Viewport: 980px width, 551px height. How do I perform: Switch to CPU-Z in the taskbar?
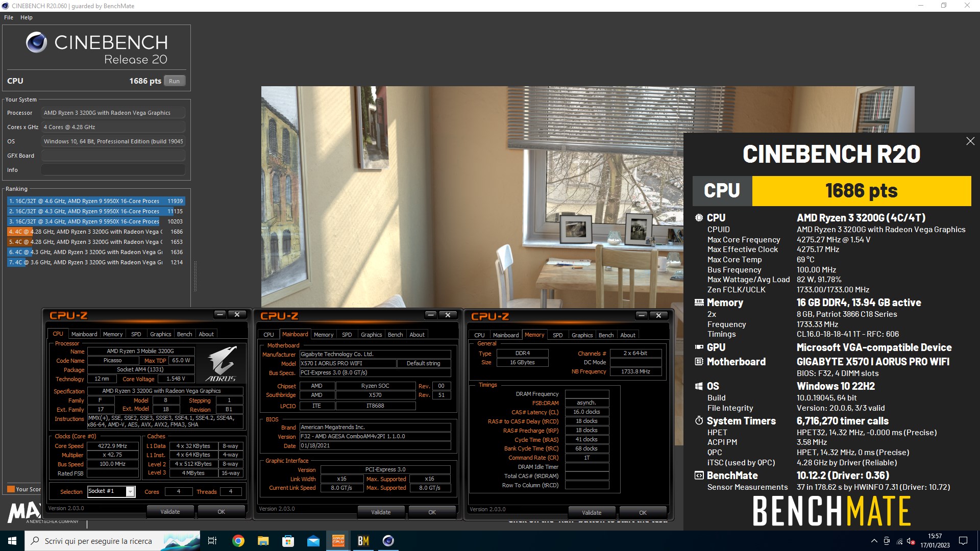pos(338,541)
